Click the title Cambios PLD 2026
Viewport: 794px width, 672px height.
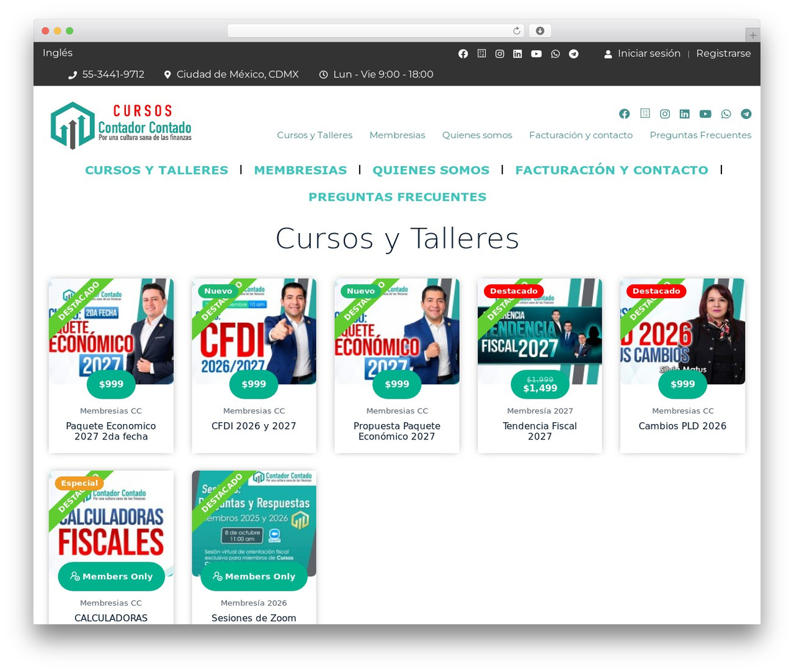682,426
